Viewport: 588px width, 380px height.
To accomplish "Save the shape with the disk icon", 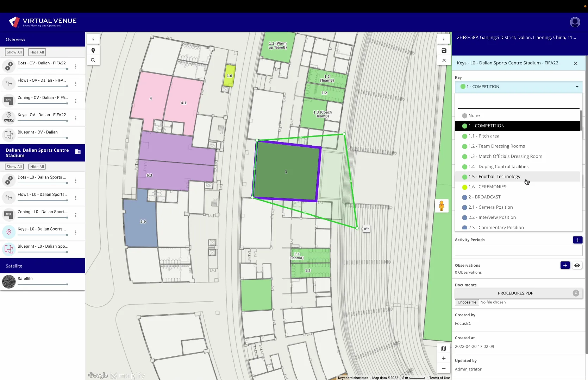I will pyautogui.click(x=444, y=51).
